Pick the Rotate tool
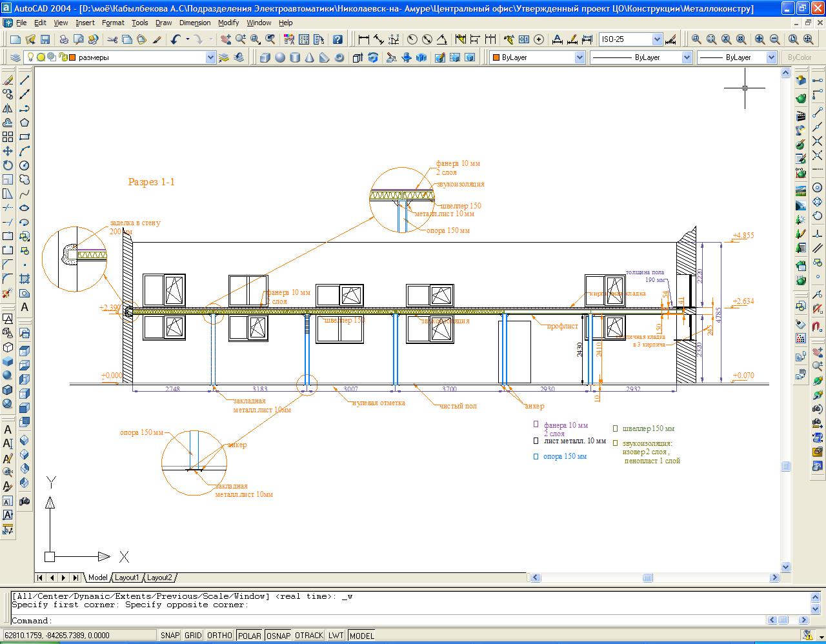 click(x=8, y=165)
